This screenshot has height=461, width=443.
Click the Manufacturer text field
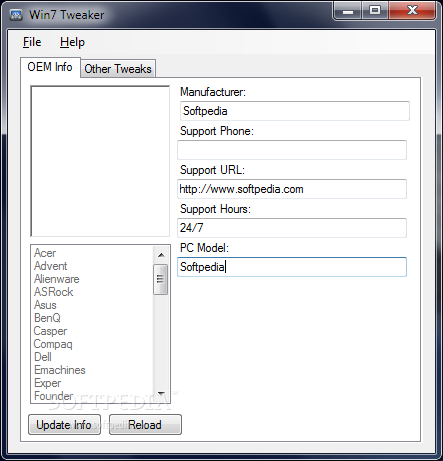pos(295,111)
